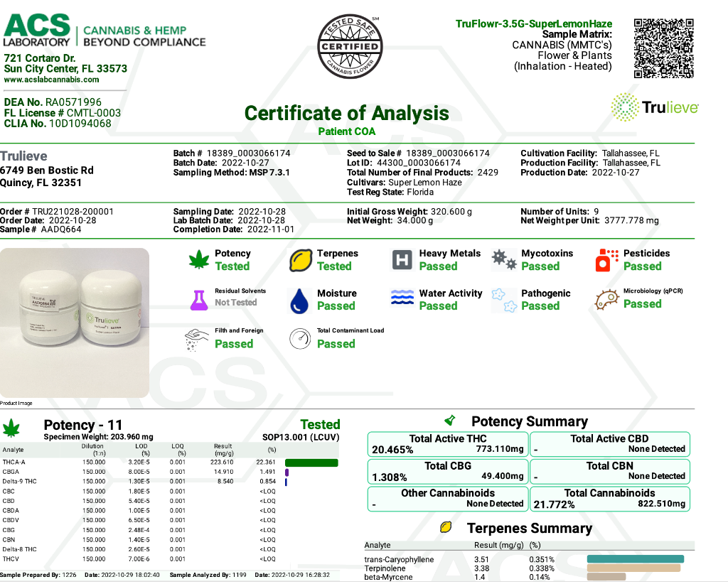Click the CBDV analyte row
The height and width of the screenshot is (584, 728).
[x=169, y=520]
